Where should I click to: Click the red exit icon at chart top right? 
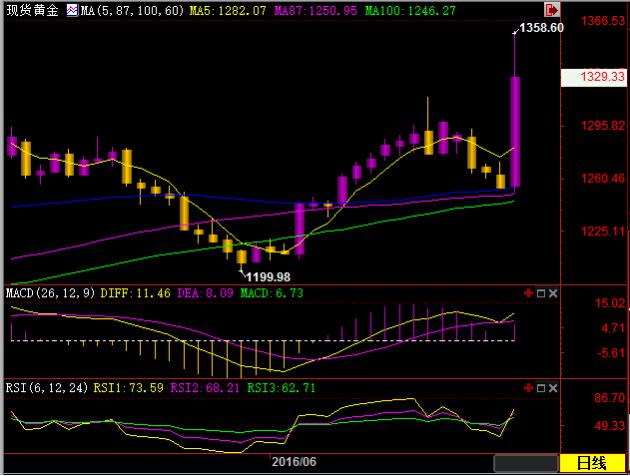(x=552, y=10)
